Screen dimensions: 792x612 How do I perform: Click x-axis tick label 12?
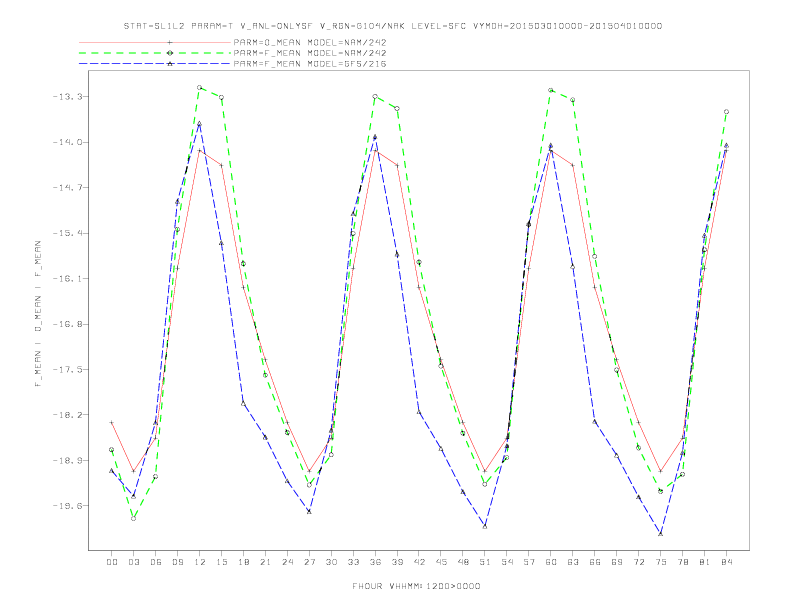pos(200,562)
